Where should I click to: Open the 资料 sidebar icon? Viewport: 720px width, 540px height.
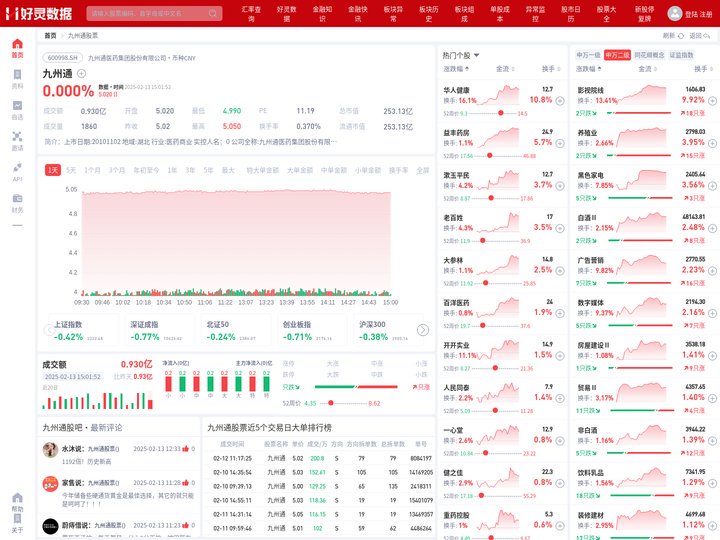pos(17,74)
